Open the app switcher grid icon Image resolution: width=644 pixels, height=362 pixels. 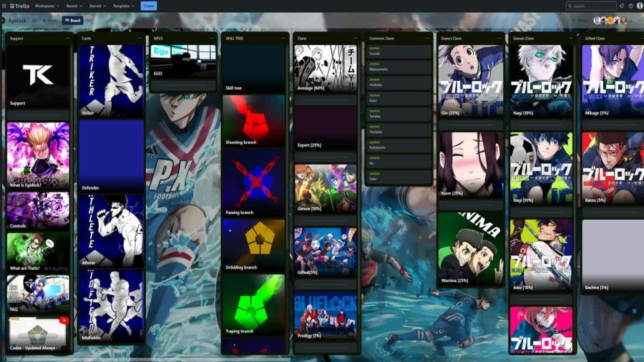pos(4,6)
